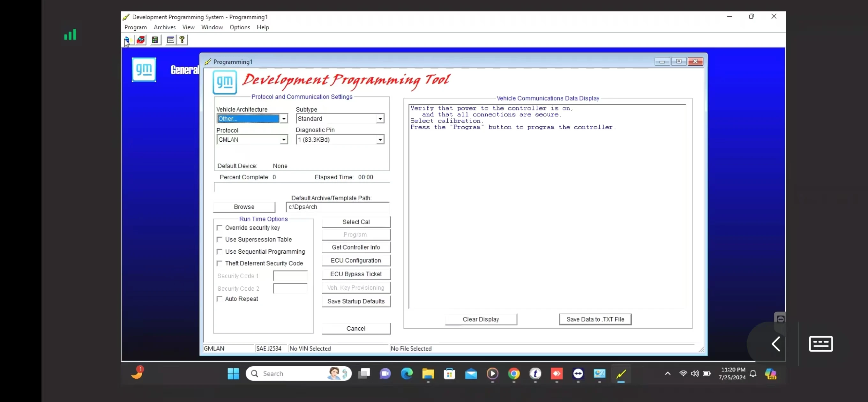Open the View menu
Viewport: 868px width, 402px height.
(188, 27)
